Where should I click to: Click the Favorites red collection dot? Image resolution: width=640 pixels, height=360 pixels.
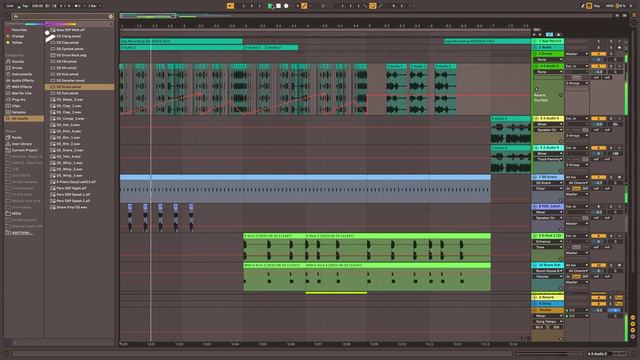pos(8,30)
